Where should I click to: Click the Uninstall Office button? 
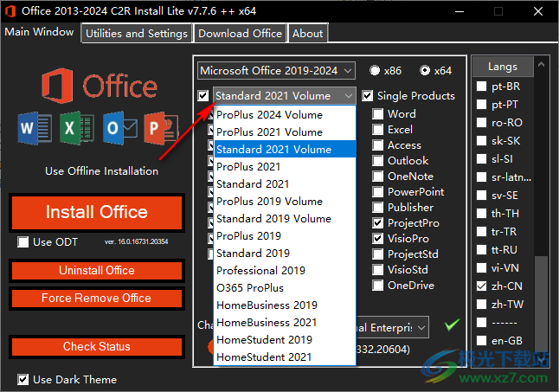[97, 271]
